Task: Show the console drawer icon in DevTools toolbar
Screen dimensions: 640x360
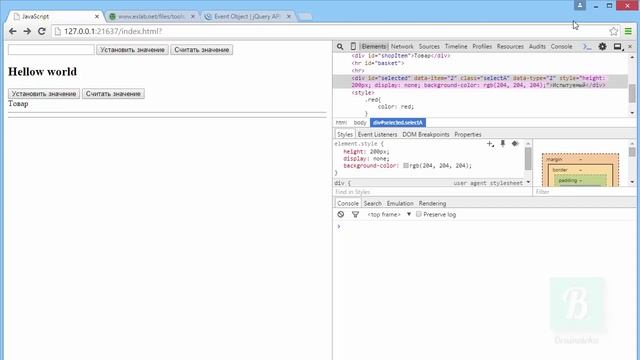Action: coord(587,47)
